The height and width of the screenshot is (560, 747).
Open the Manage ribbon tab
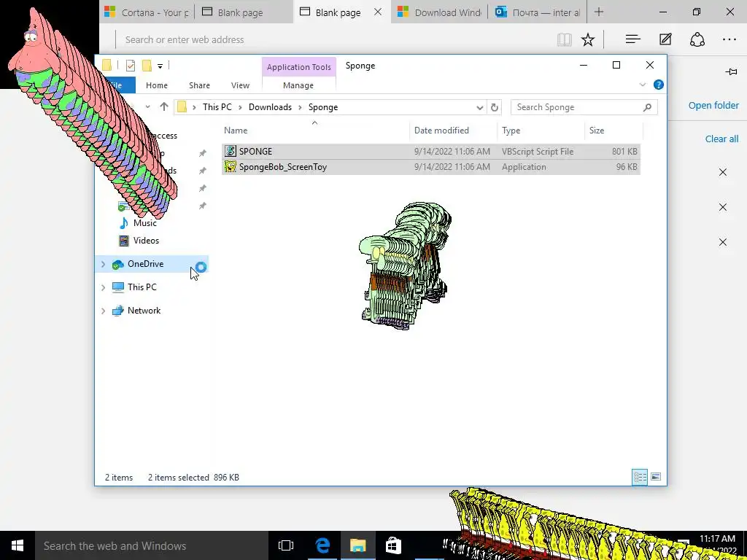pos(298,85)
